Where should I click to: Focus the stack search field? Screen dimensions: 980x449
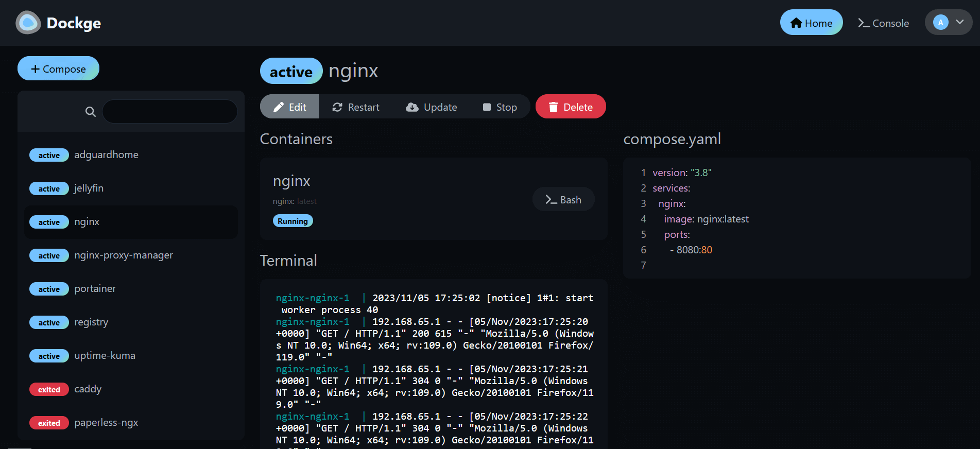(x=170, y=112)
